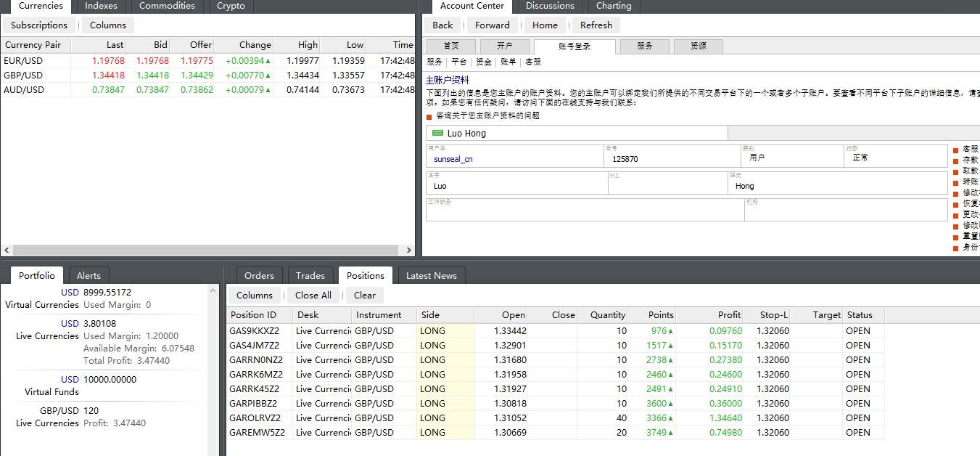Sort by the Last column header
This screenshot has width=980, height=456.
tap(99, 45)
